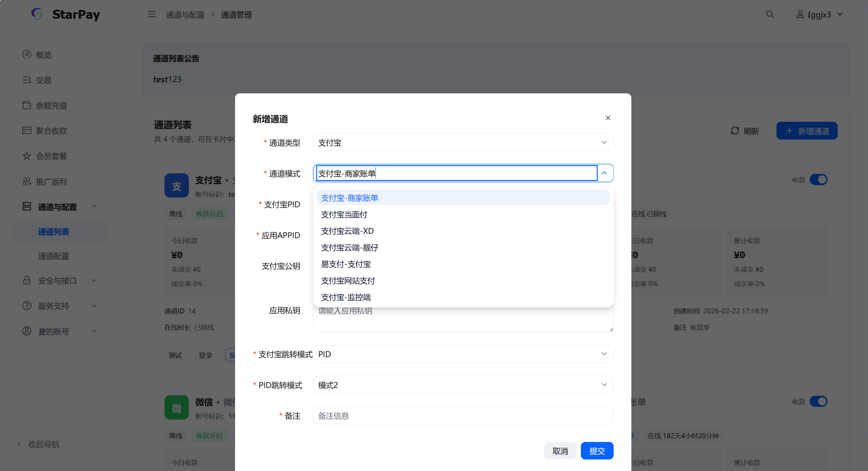The width and height of the screenshot is (868, 471).
Task: Select 支付宝云端-靓仔 option
Action: click(x=463, y=248)
